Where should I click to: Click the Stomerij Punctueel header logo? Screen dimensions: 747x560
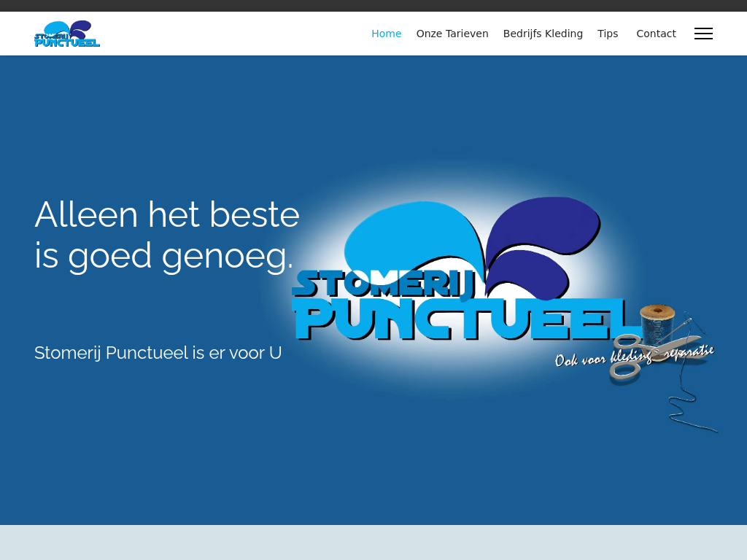(67, 34)
